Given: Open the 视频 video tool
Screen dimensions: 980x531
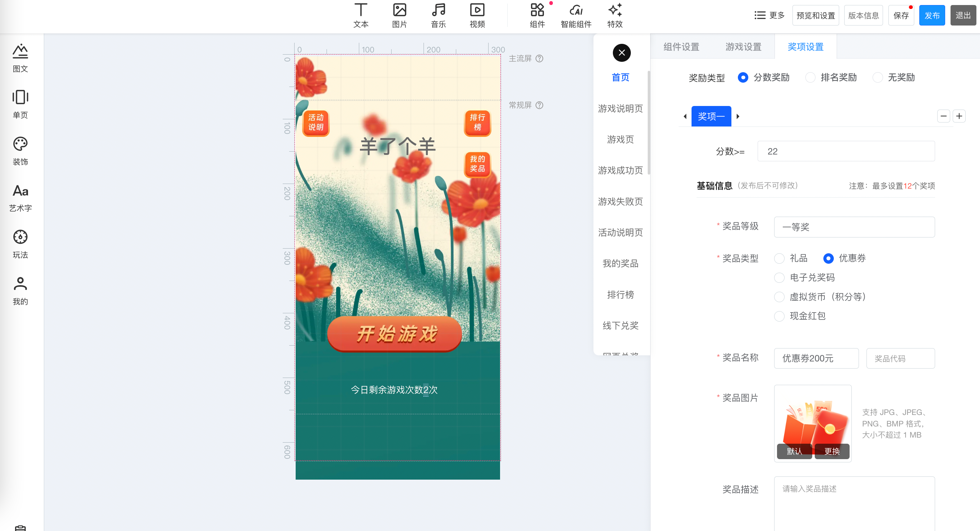Looking at the screenshot, I should [477, 15].
